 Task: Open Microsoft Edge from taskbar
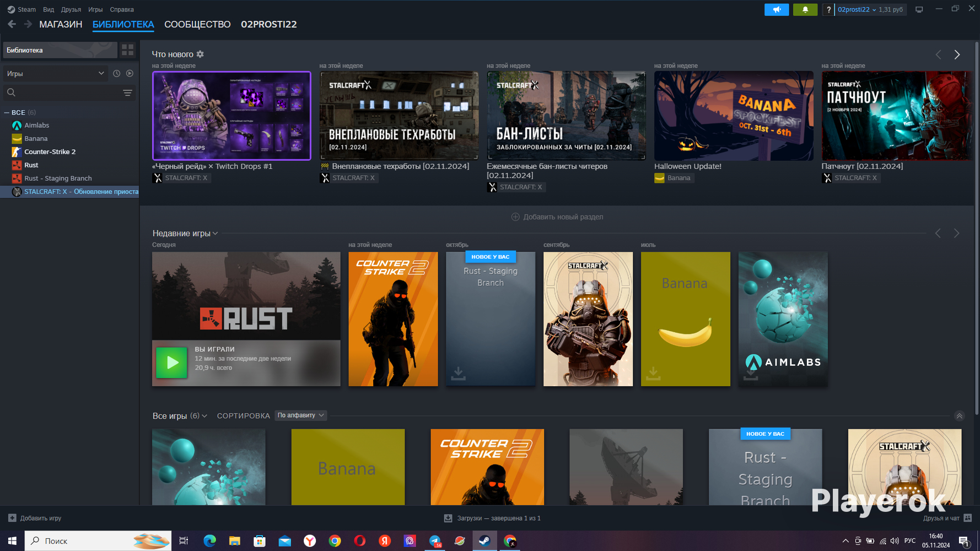coord(209,541)
